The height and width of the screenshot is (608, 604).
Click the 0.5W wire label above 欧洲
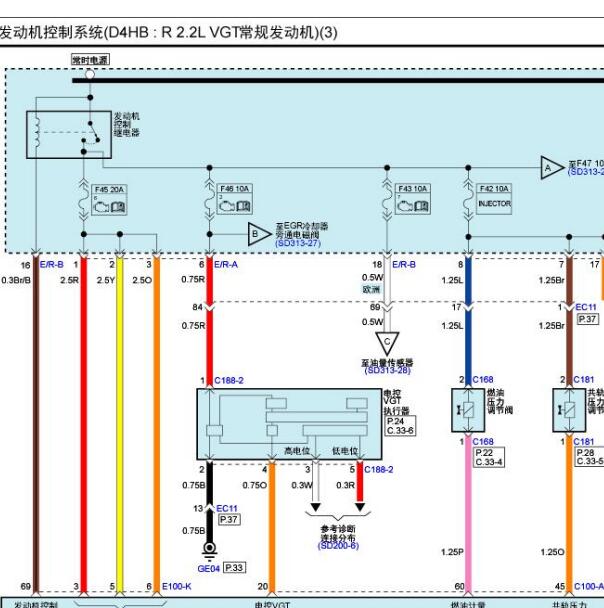click(372, 277)
